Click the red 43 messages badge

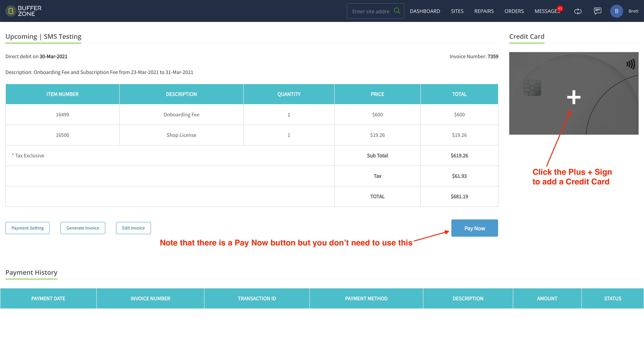pos(560,8)
